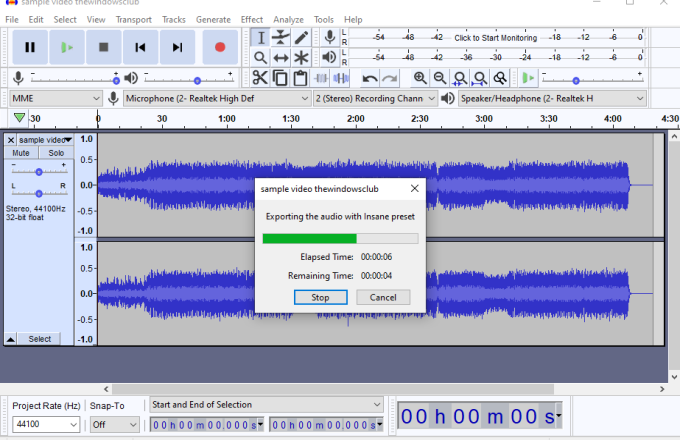Open the MME audio host dropdown

(55, 98)
